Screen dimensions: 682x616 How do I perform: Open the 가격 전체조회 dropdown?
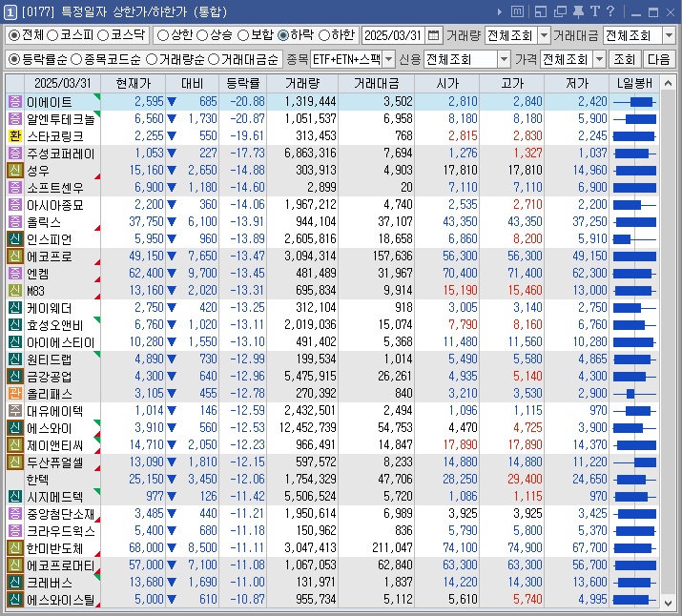(599, 59)
